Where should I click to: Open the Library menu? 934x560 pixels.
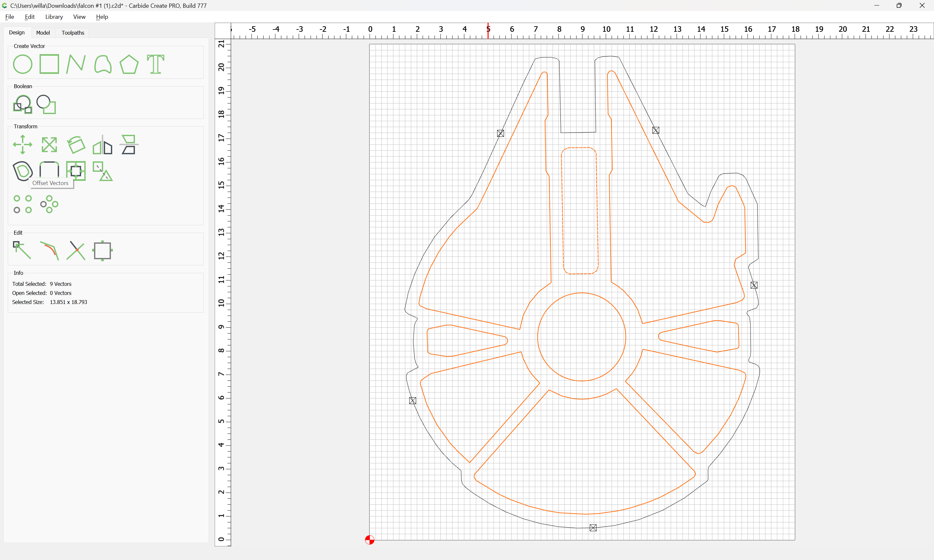tap(54, 17)
